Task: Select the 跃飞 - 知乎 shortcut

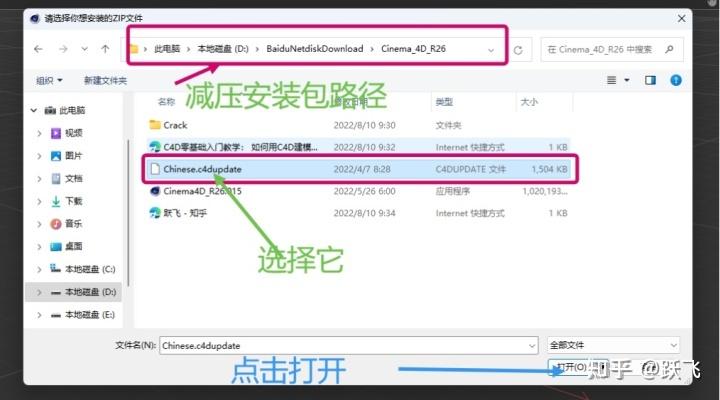Action: point(185,213)
